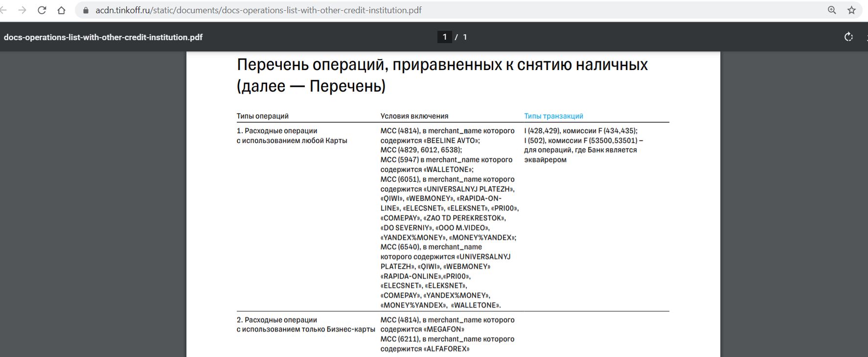This screenshot has height=357, width=868.
Task: Click the document heading 'Перечень операций'
Action: 442,75
